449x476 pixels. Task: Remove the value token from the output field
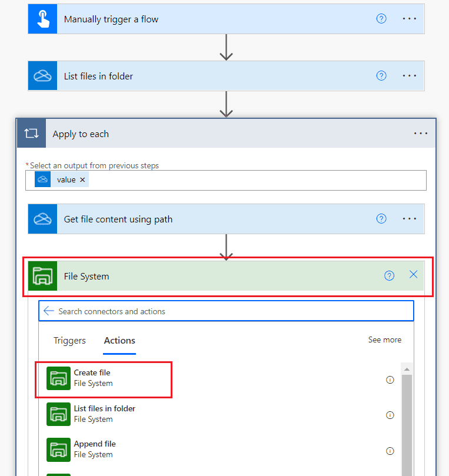82,179
